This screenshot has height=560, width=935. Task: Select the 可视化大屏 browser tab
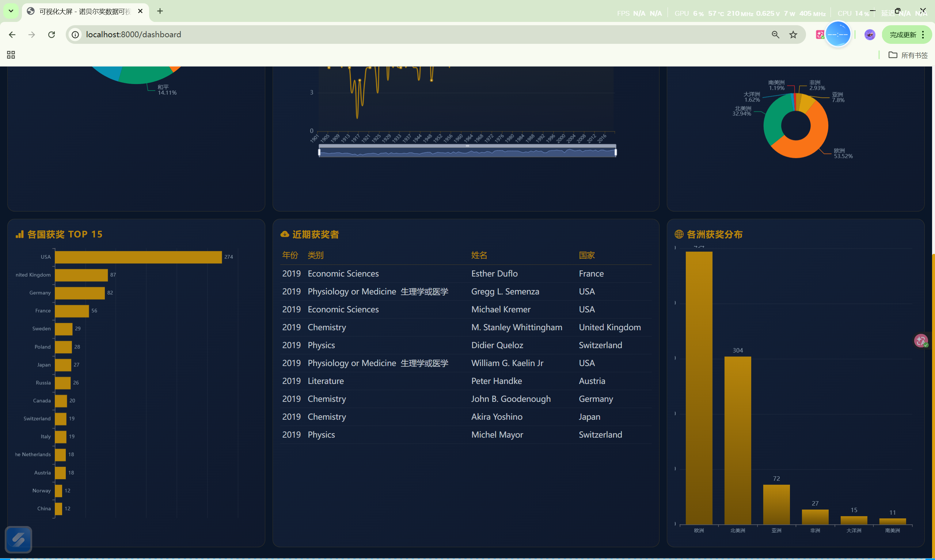click(x=85, y=11)
